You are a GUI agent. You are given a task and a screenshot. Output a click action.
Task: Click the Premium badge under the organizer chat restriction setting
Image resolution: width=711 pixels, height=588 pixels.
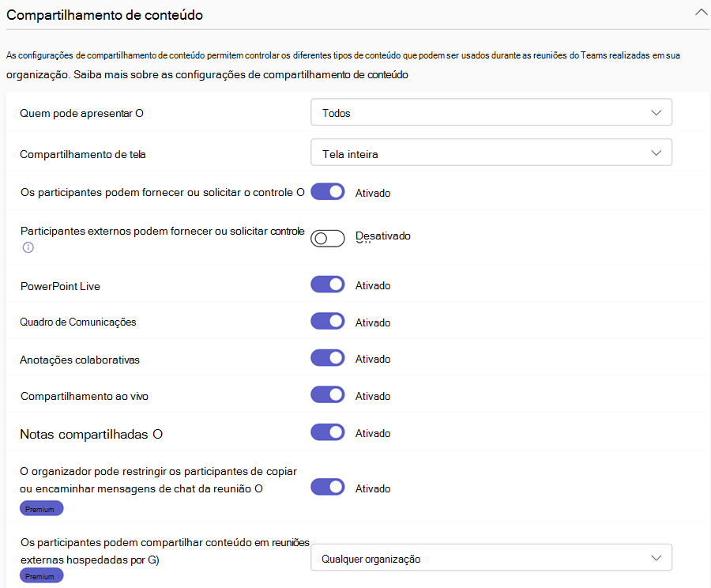(x=41, y=508)
